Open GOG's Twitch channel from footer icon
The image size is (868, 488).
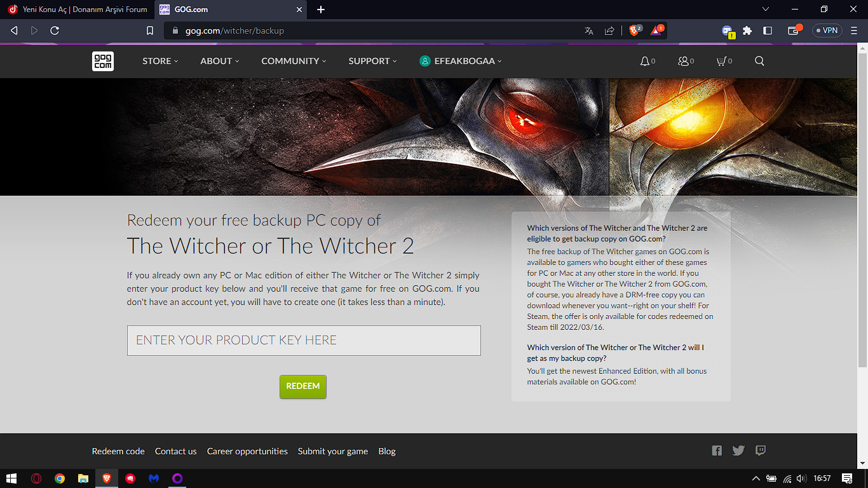(x=761, y=451)
